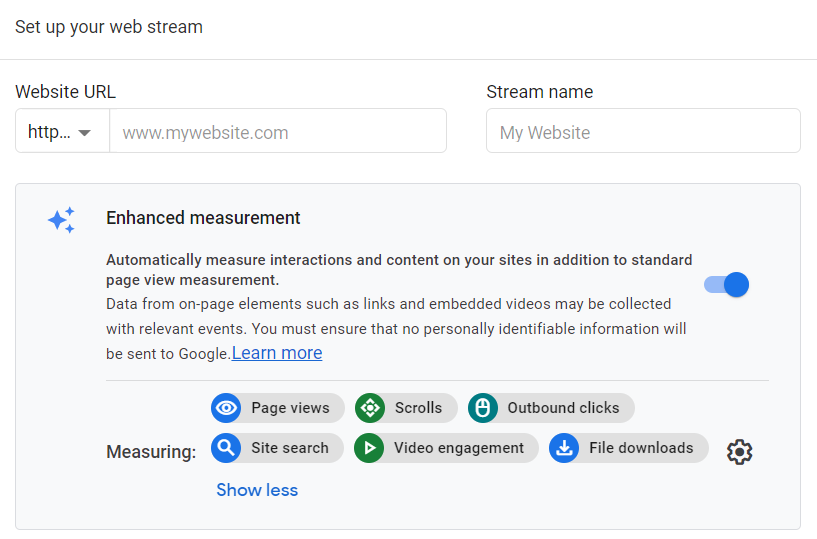The height and width of the screenshot is (539, 817).
Task: Click the green Scrolls crosshair icon
Action: [370, 408]
